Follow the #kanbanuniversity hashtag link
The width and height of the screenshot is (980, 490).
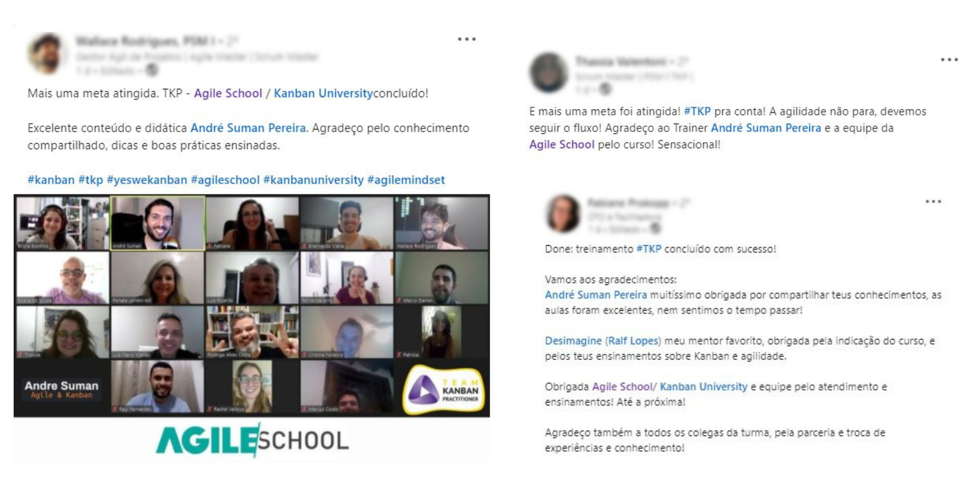click(313, 180)
